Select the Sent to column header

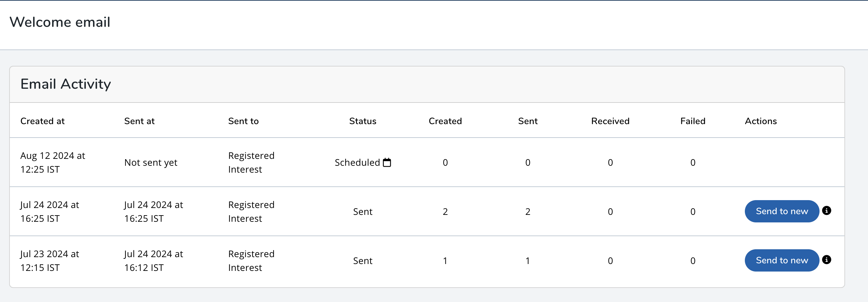(x=243, y=121)
